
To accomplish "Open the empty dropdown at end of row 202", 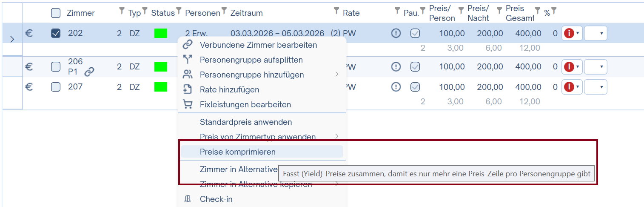I will (595, 33).
